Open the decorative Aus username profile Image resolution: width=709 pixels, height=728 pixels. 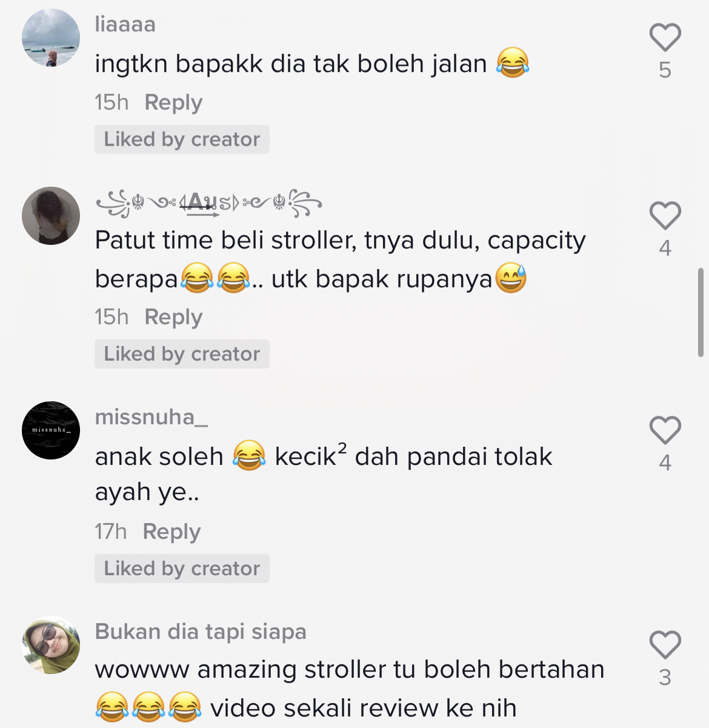209,203
